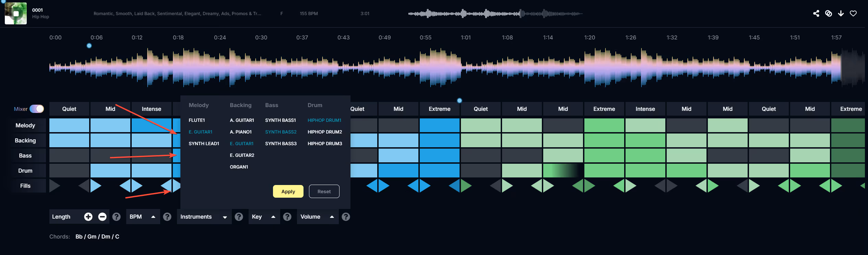
Task: Open help icon next to Key
Action: [287, 217]
